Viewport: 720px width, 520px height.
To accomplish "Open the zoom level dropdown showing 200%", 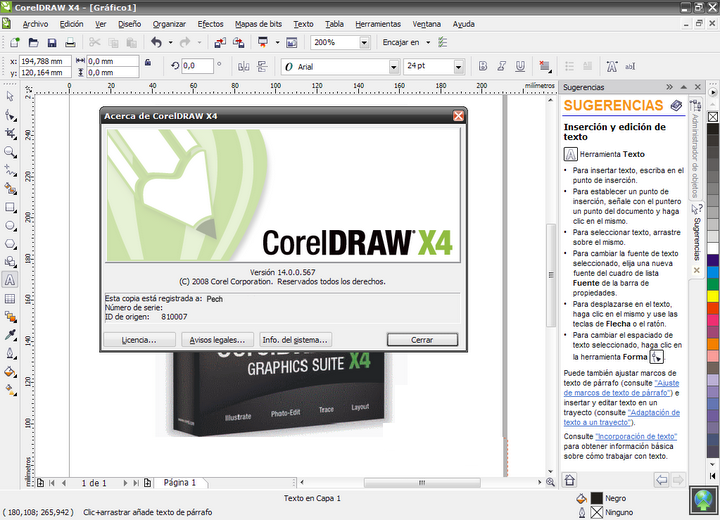I will 363,43.
